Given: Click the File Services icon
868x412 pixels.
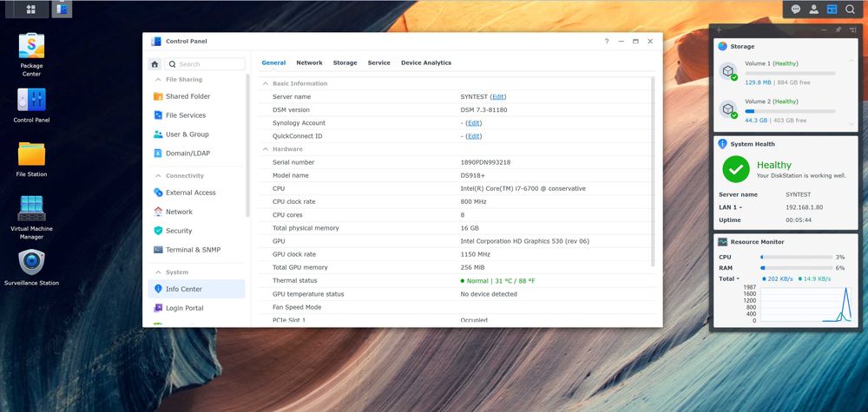Looking at the screenshot, I should click(158, 115).
